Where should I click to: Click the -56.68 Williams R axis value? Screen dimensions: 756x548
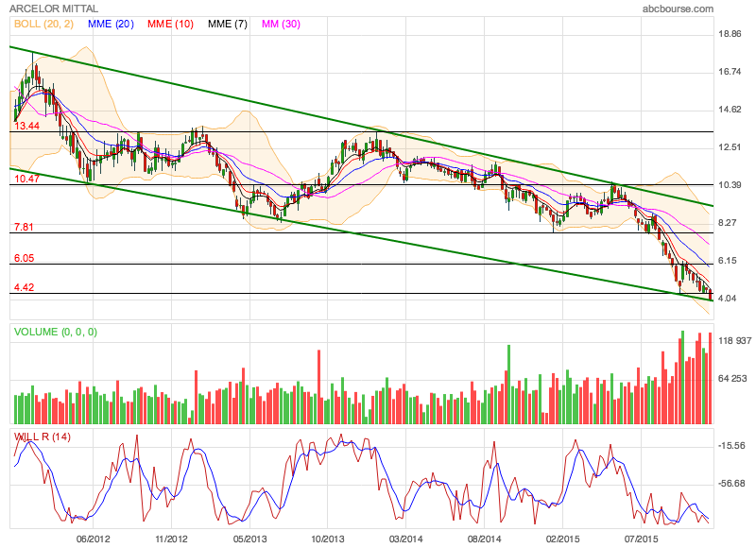click(x=731, y=484)
